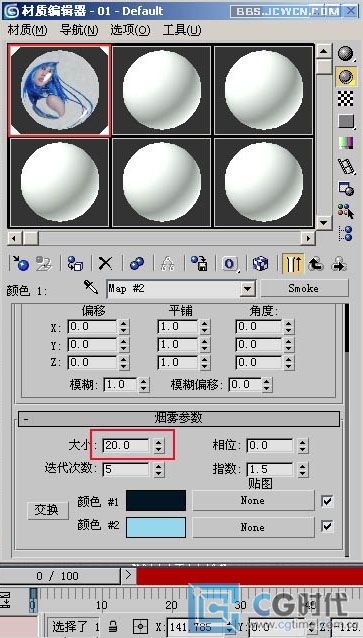Screen dimensions: 363x638
Task: Click sample slots scroll up arrow
Action: click(x=324, y=51)
